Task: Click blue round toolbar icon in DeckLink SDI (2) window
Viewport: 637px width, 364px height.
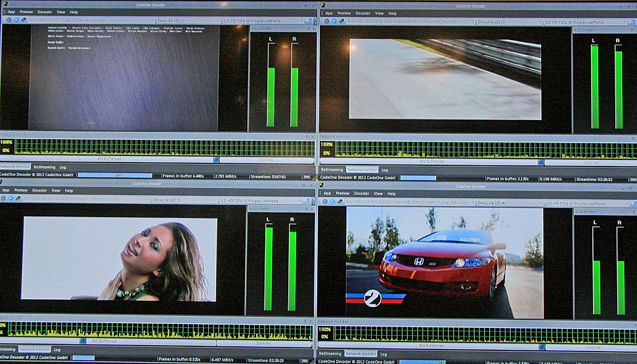Action: 333,21
